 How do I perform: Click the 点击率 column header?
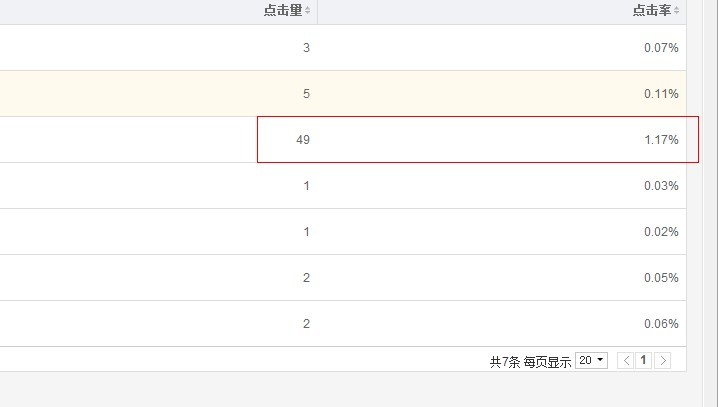coord(651,10)
